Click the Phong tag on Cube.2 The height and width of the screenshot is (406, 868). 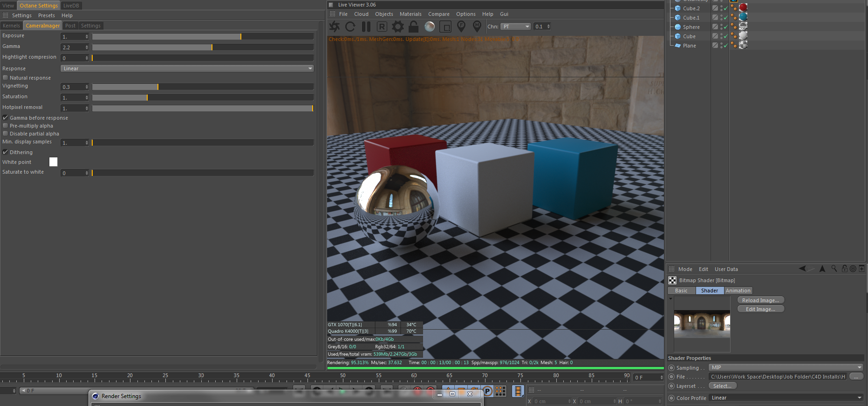734,8
